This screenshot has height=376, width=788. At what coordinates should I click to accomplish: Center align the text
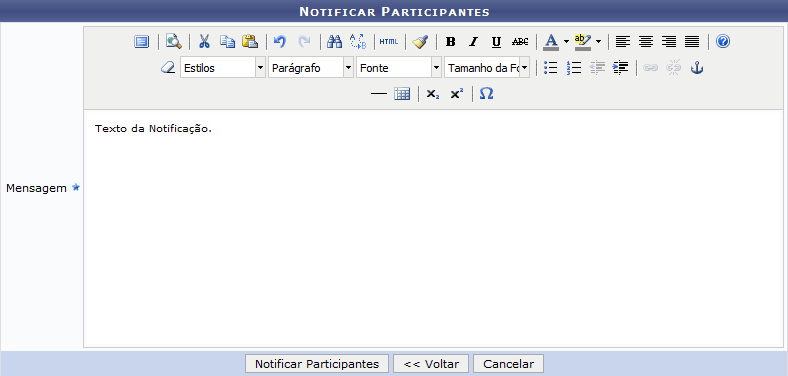pyautogui.click(x=646, y=42)
